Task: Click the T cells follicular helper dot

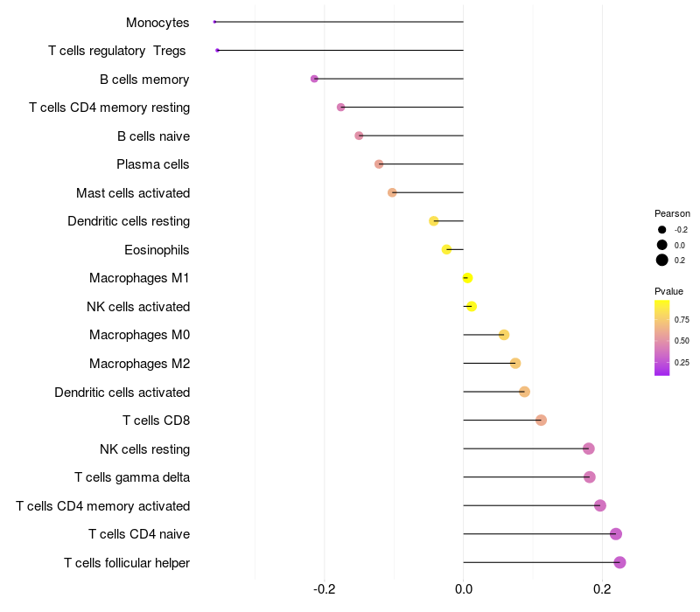Action: [x=619, y=562]
